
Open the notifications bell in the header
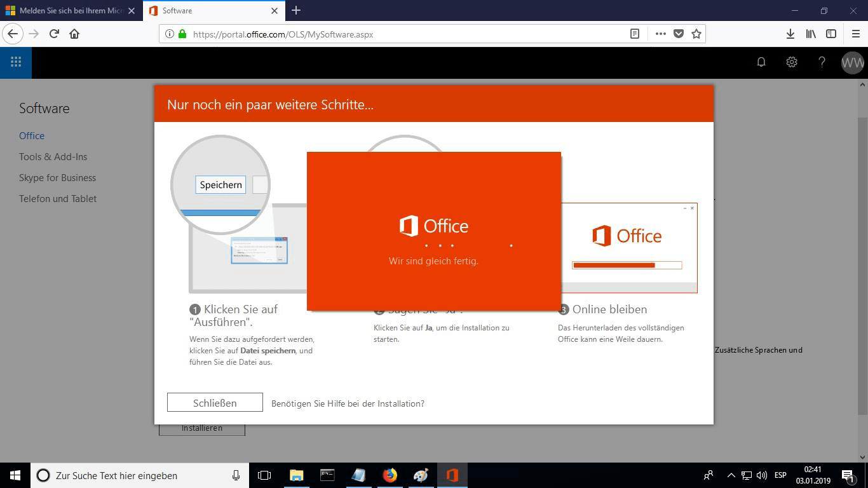761,62
